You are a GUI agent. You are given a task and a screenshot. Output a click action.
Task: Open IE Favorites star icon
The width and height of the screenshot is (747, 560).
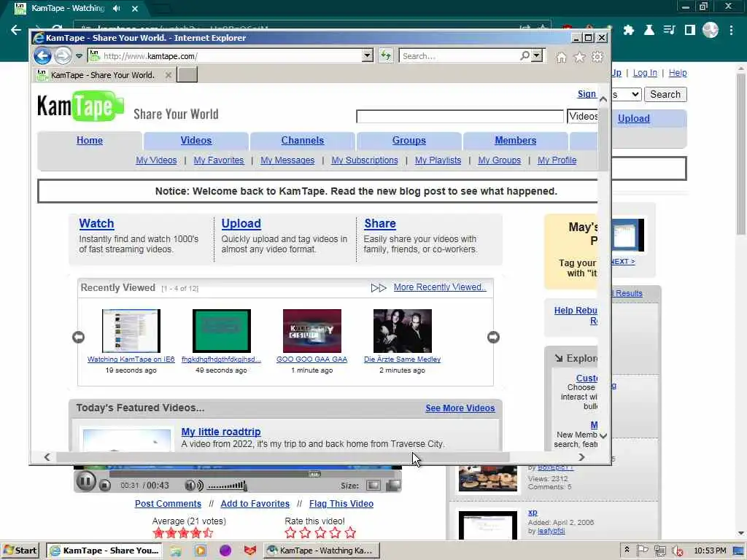coord(579,58)
